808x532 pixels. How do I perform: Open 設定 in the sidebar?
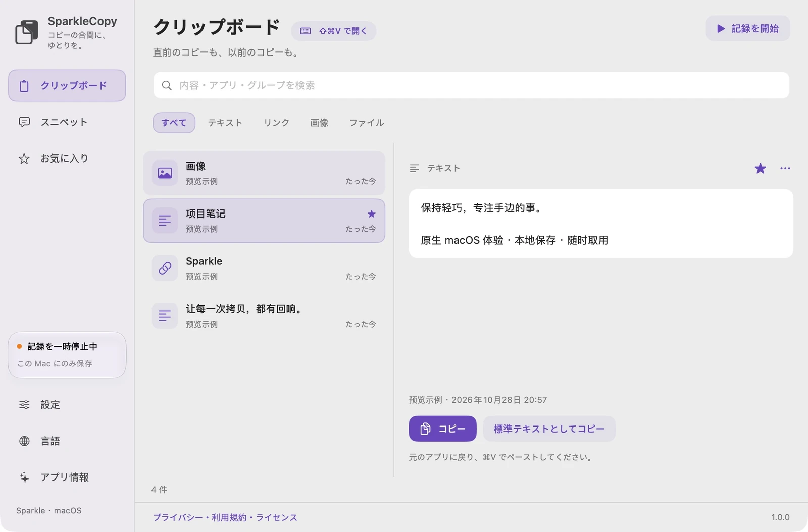67,404
